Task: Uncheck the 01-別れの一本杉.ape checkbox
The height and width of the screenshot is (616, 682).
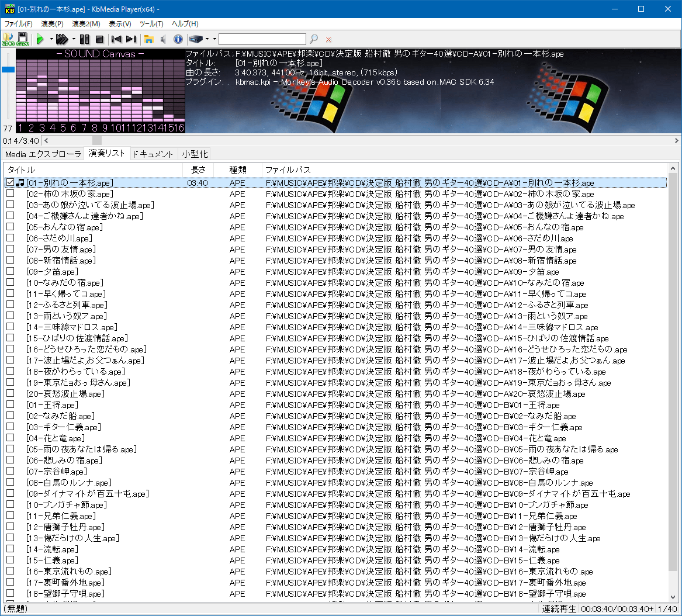Action: (x=11, y=183)
